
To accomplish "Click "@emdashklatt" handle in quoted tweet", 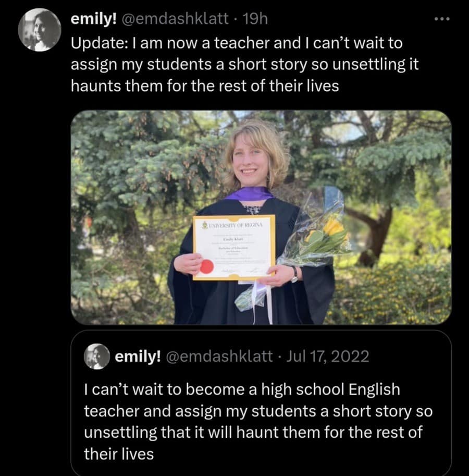I will (219, 357).
